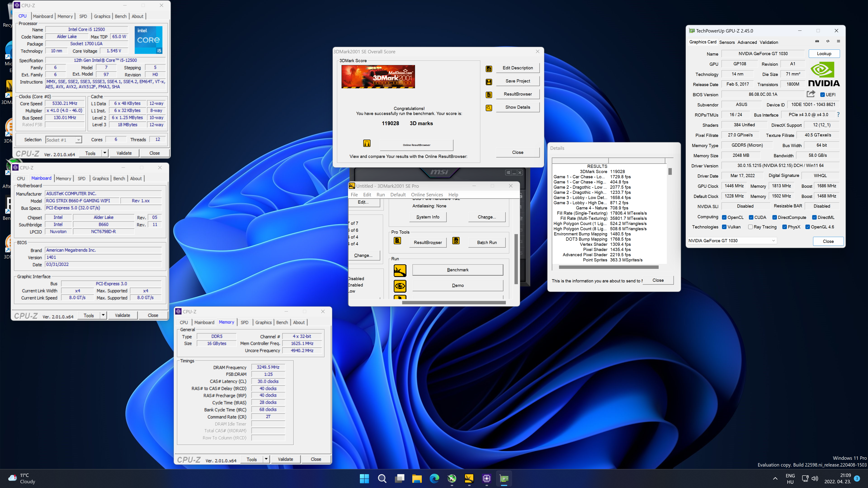Click the BIOS version share/export icon in GPU-Z
Viewport: 868px width, 488px height.
coord(811,94)
